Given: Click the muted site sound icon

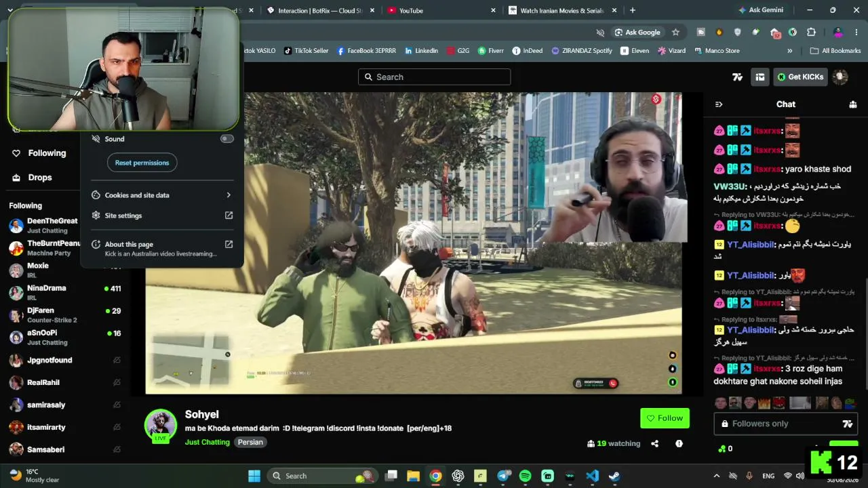Looking at the screenshot, I should pos(600,32).
